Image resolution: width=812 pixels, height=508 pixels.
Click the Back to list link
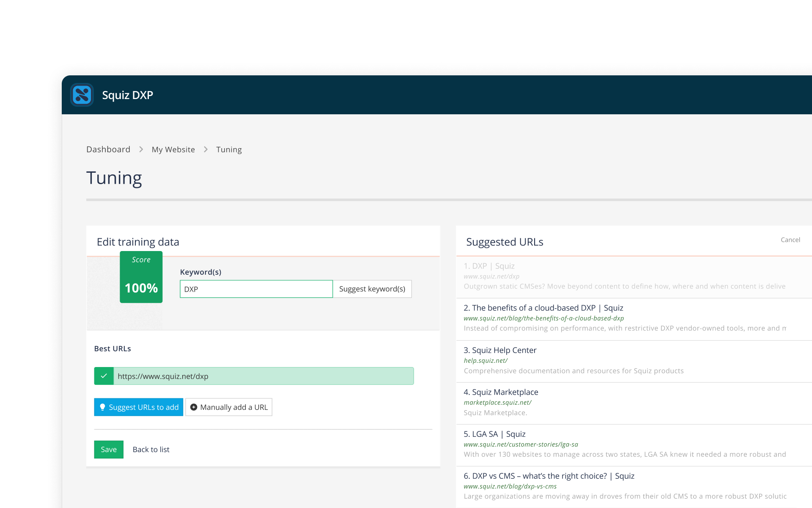(x=151, y=450)
